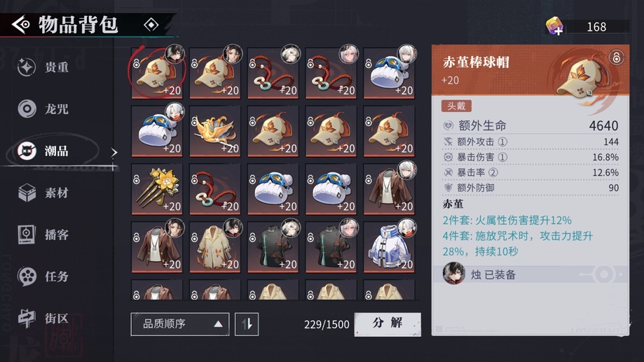
Task: Click the back arrow beside 物品背包
Action: click(x=20, y=25)
